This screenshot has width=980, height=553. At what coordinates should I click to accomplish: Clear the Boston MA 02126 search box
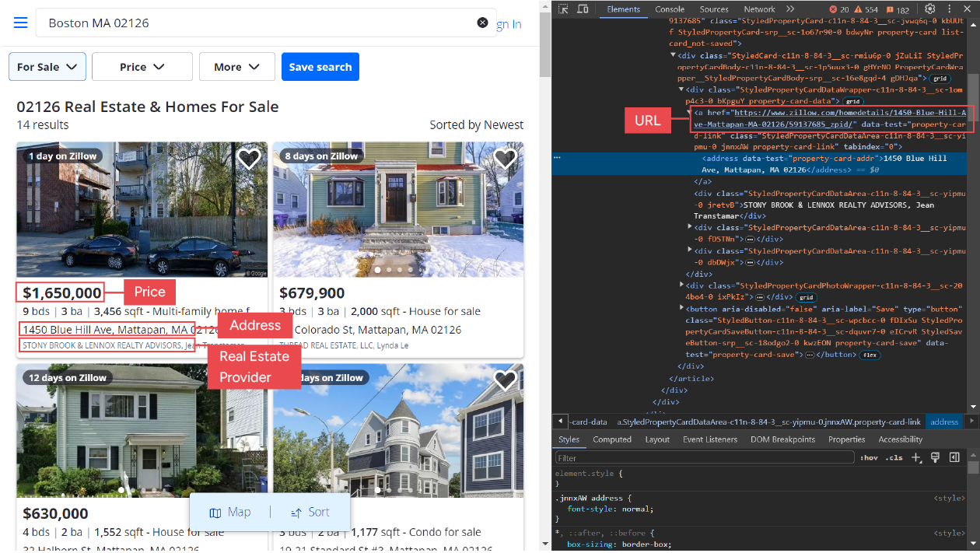[482, 23]
